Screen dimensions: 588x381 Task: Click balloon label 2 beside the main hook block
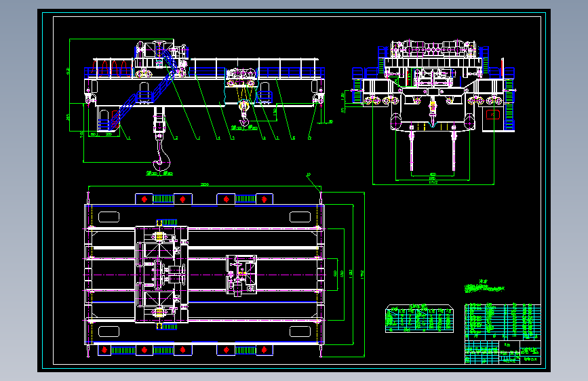click(176, 138)
